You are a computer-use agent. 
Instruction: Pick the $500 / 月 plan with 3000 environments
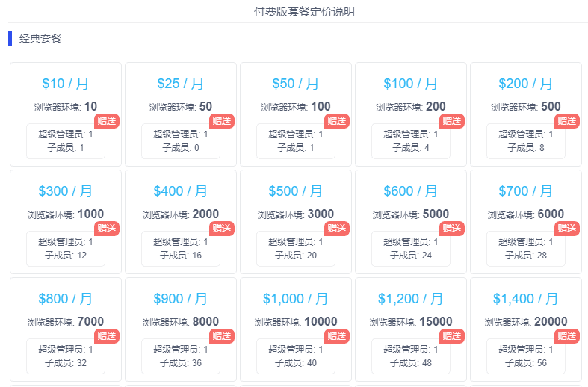296,222
